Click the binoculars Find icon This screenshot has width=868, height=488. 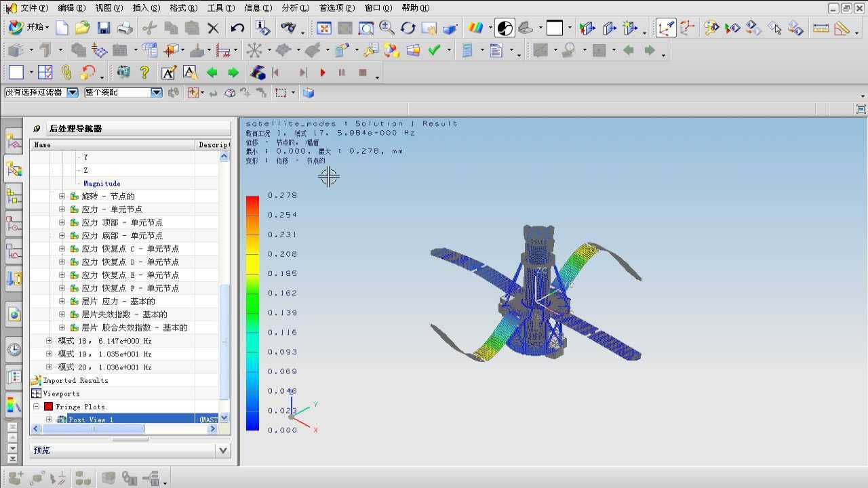tap(288, 28)
